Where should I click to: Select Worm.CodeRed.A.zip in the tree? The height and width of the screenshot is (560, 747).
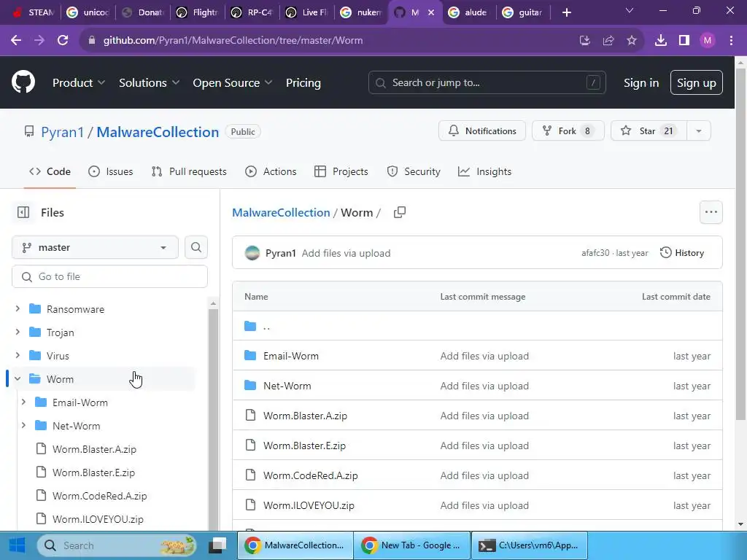pyautogui.click(x=99, y=496)
